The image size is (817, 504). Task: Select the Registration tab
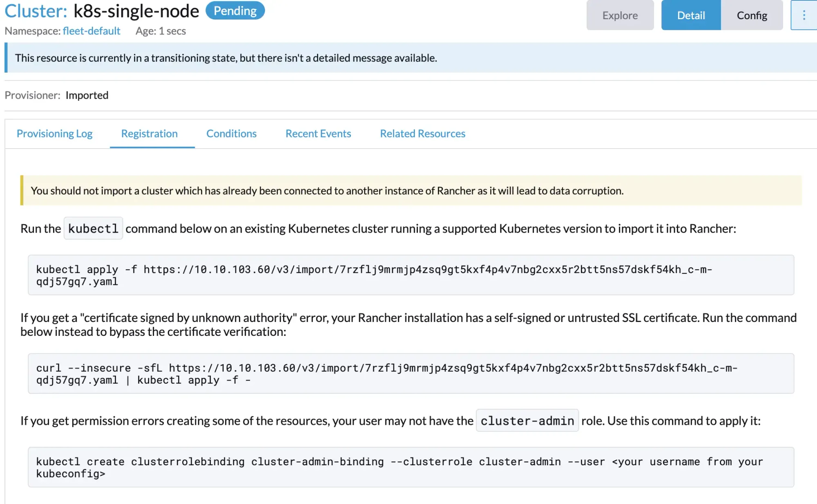[149, 134]
